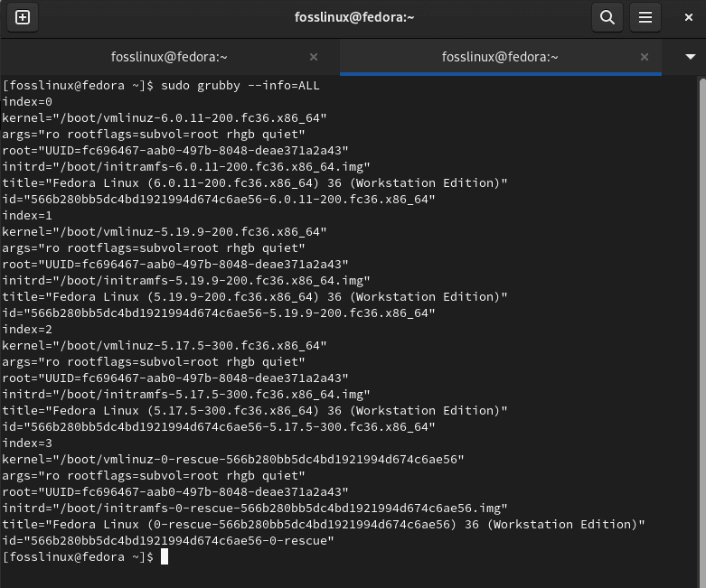This screenshot has width=706, height=588.
Task: Click title line for Fedora Linux 5.17.5-300
Action: click(x=254, y=410)
